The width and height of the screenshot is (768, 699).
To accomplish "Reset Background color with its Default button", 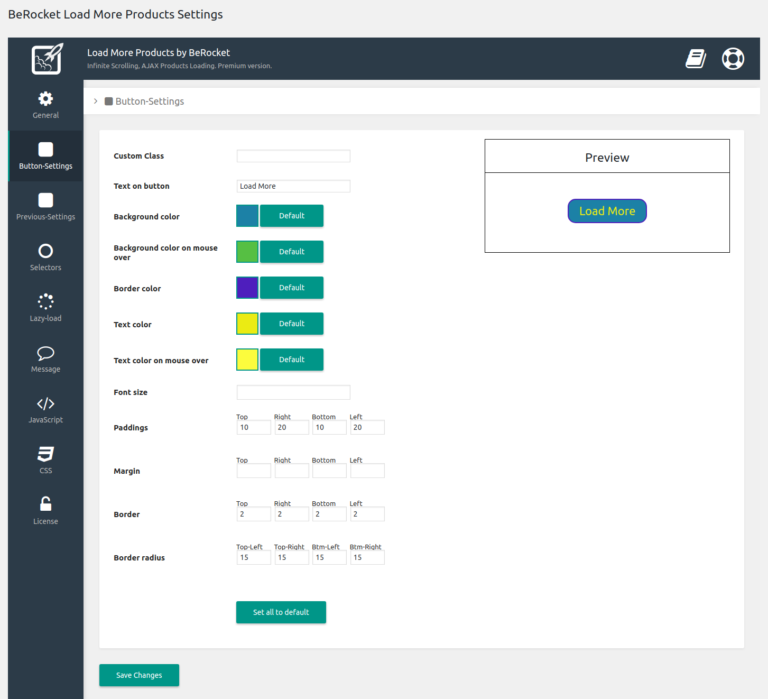I will click(x=291, y=216).
